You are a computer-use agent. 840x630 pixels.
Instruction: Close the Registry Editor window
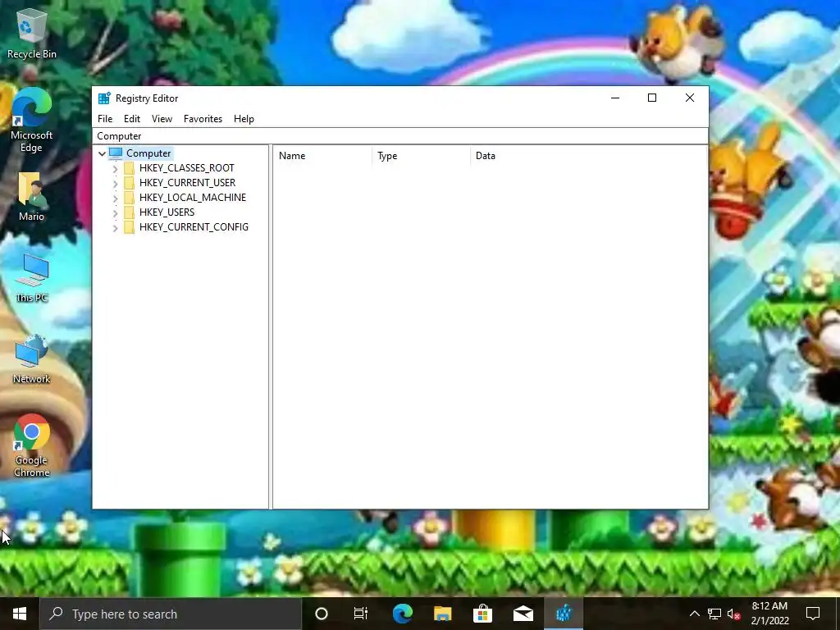pyautogui.click(x=690, y=98)
